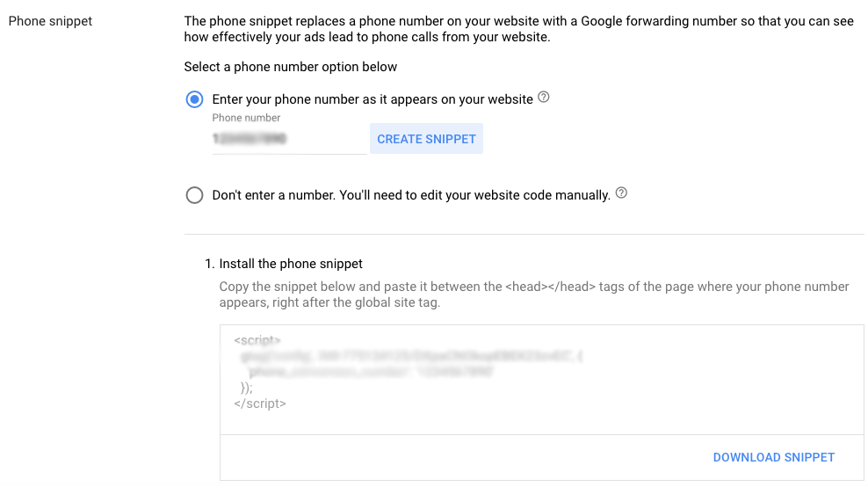
Task: Open help icon beside 'edit your website code manually'
Action: tap(621, 194)
